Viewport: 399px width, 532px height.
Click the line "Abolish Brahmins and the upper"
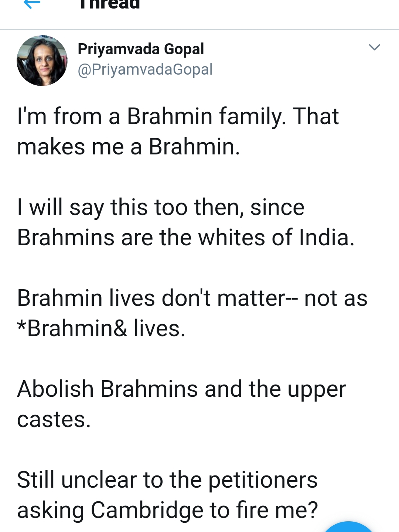[181, 389]
